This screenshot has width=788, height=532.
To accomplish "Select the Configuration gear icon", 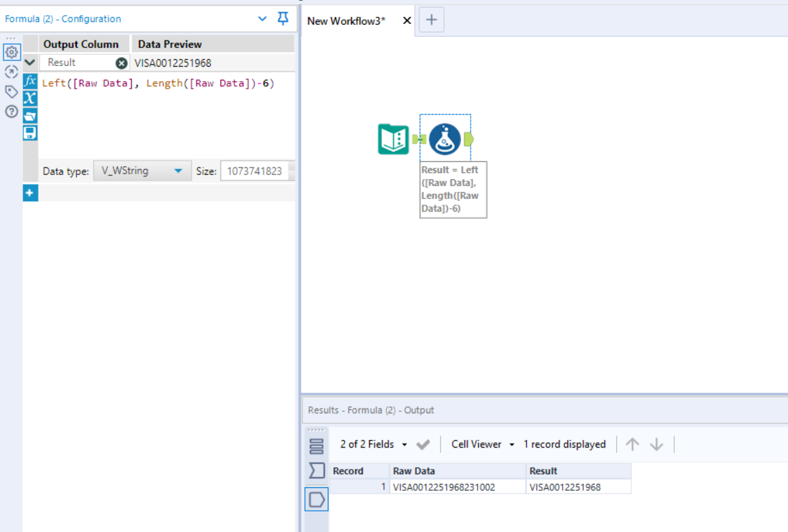I will (11, 53).
